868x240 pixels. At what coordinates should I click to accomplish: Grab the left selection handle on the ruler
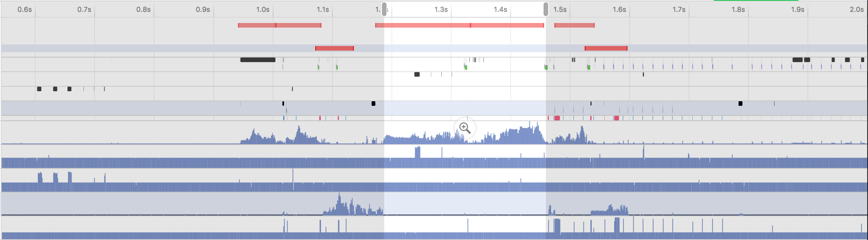tap(384, 9)
